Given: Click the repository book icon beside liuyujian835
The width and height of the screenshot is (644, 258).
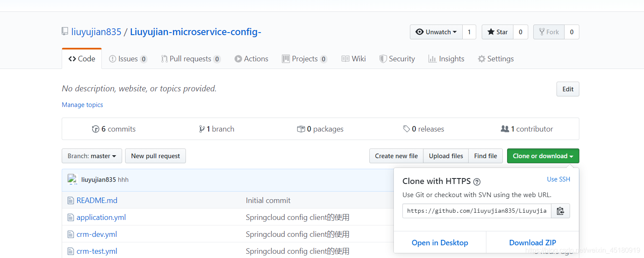Looking at the screenshot, I should pos(65,32).
